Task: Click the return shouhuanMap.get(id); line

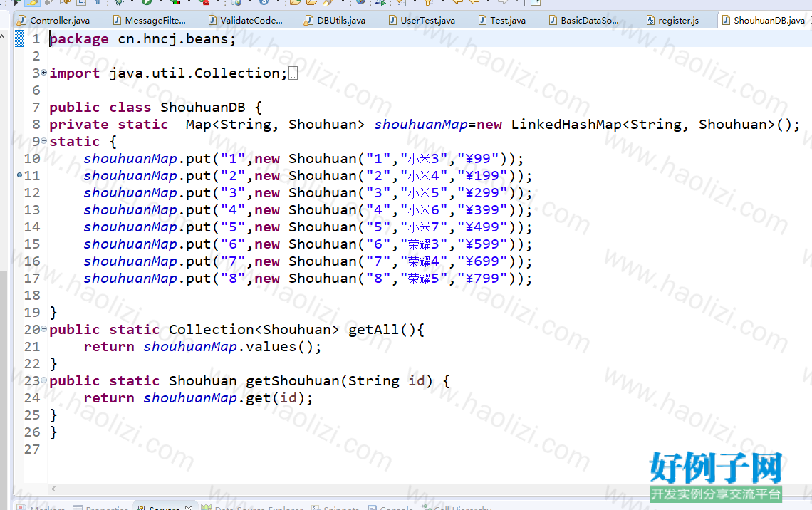Action: click(198, 397)
